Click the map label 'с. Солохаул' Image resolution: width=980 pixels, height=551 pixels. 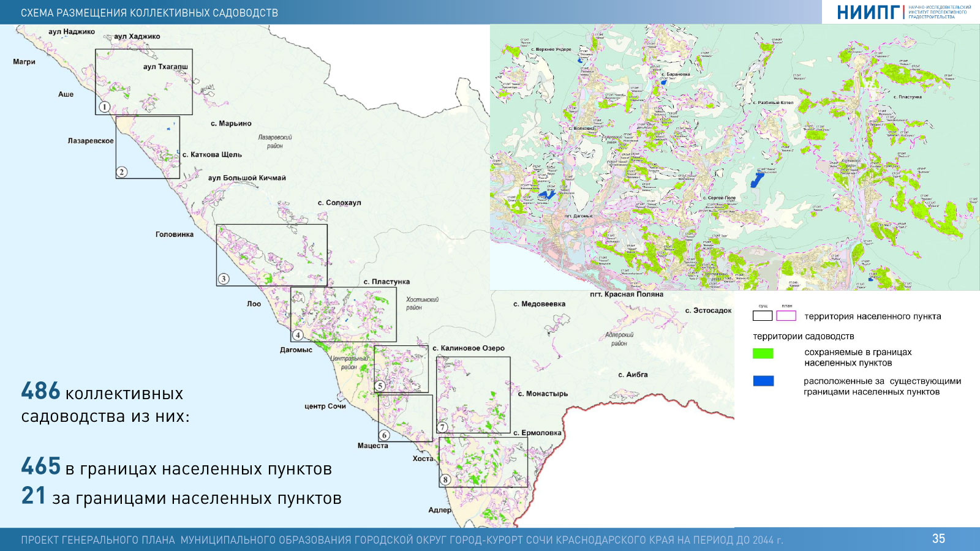(339, 203)
